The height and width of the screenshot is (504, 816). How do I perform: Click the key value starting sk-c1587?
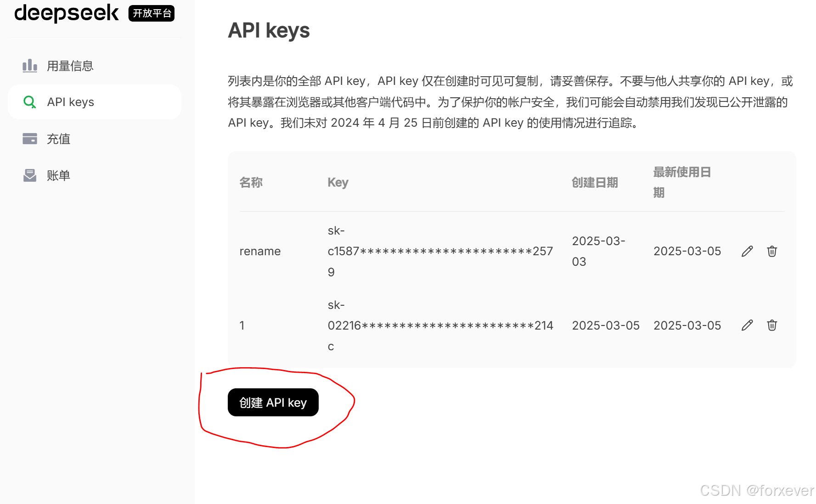point(440,251)
